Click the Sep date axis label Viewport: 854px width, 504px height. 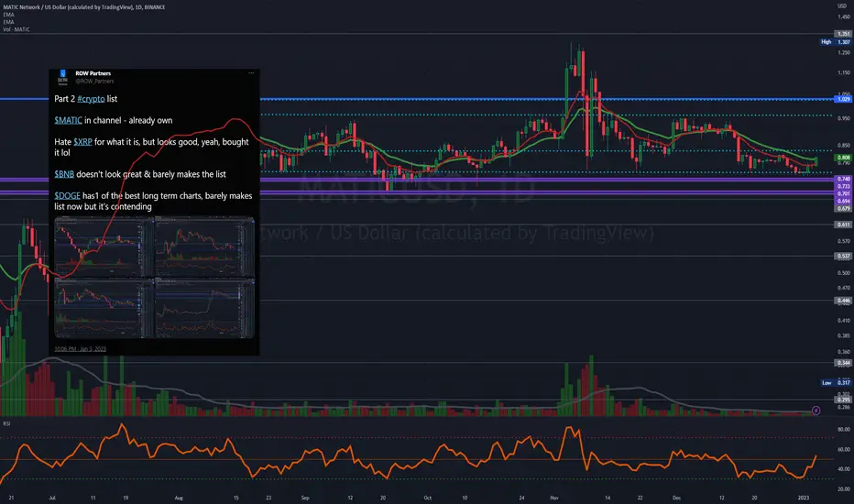305,498
